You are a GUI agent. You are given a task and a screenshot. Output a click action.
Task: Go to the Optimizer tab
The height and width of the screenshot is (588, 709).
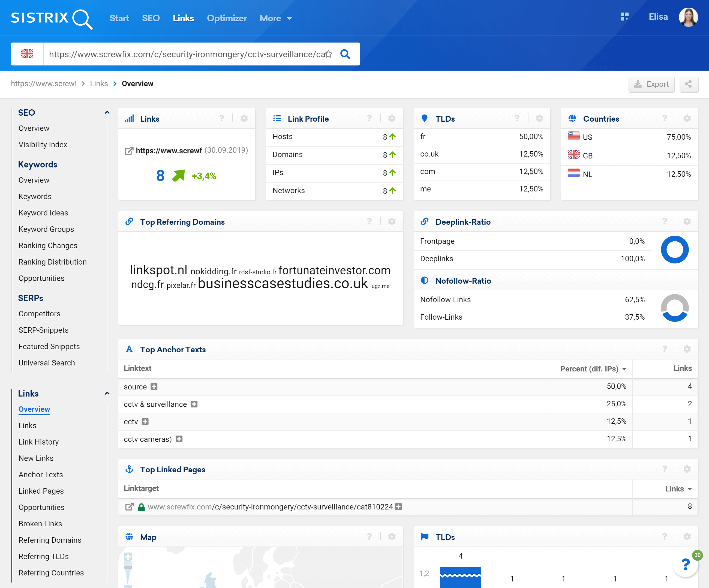[227, 18]
